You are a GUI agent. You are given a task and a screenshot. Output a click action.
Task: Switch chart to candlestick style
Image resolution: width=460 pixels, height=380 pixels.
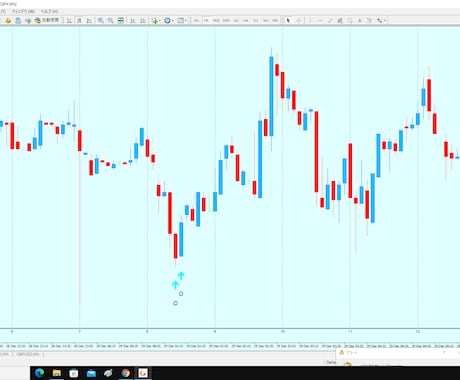pyautogui.click(x=79, y=21)
